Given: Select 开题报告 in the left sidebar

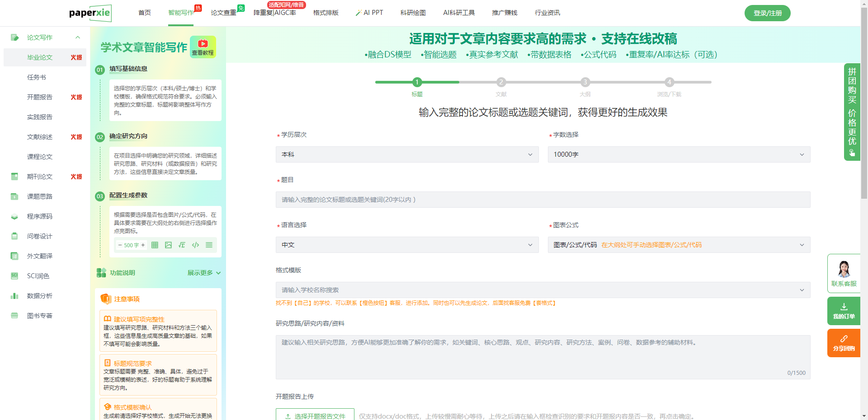Looking at the screenshot, I should pyautogui.click(x=40, y=97).
